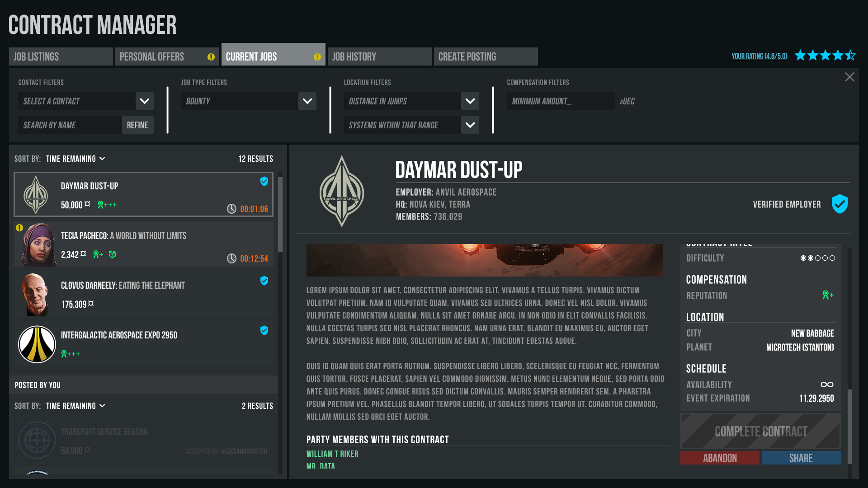
Task: Open the Select a Contact dropdown
Action: point(145,101)
